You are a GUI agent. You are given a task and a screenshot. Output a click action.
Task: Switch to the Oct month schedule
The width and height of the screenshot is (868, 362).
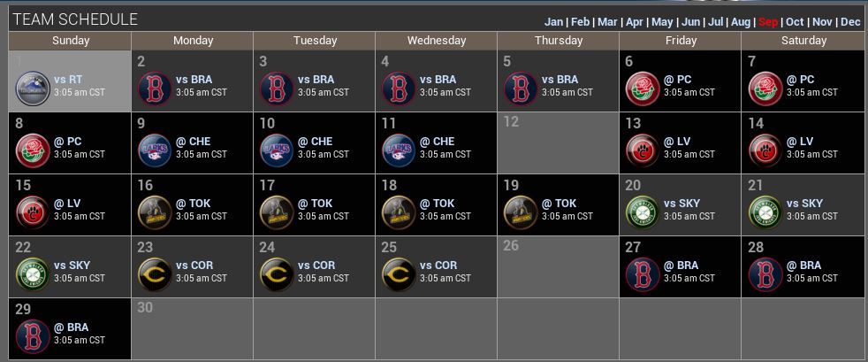tap(795, 22)
